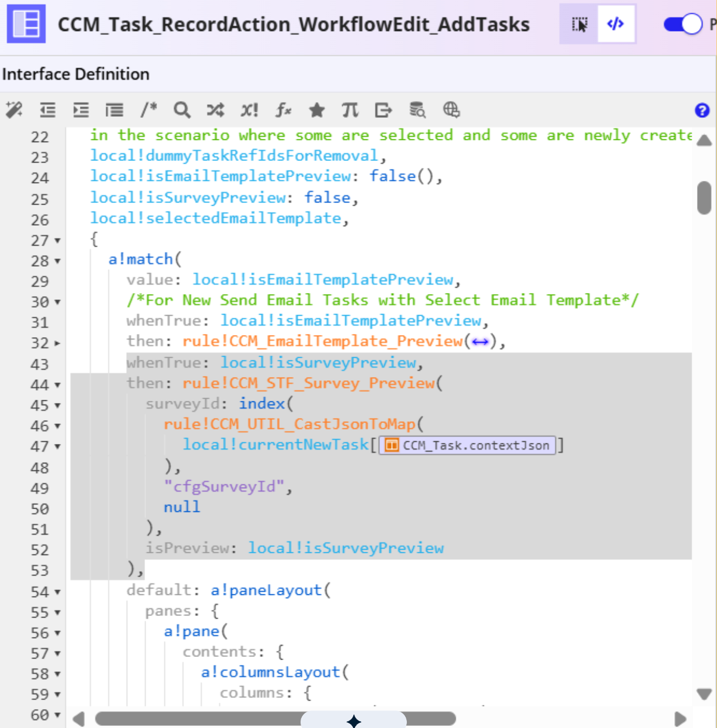Collapse the contents fold at line 57
717x728 pixels.
(57, 654)
